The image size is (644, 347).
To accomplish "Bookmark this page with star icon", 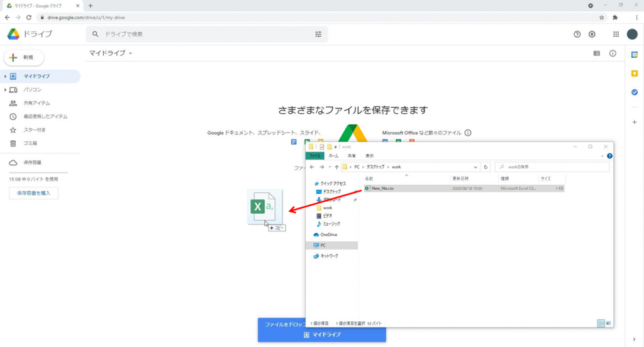I will coord(602,18).
